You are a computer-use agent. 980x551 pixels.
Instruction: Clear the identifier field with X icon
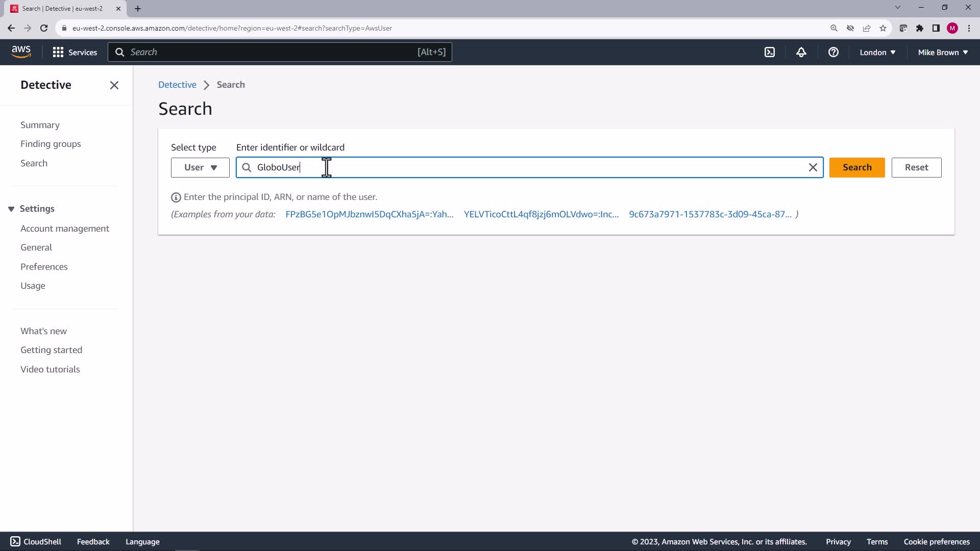tap(813, 167)
